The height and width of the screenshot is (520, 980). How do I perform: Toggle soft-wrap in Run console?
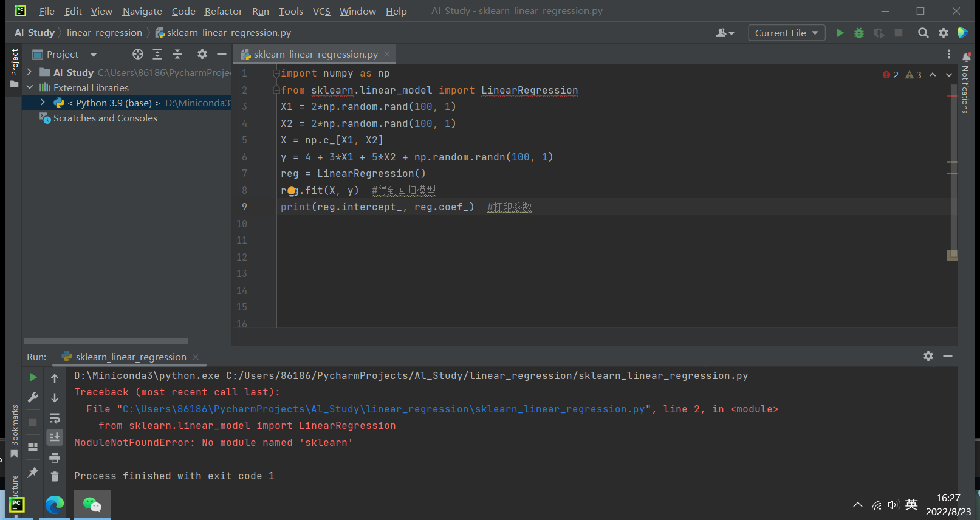click(x=55, y=418)
